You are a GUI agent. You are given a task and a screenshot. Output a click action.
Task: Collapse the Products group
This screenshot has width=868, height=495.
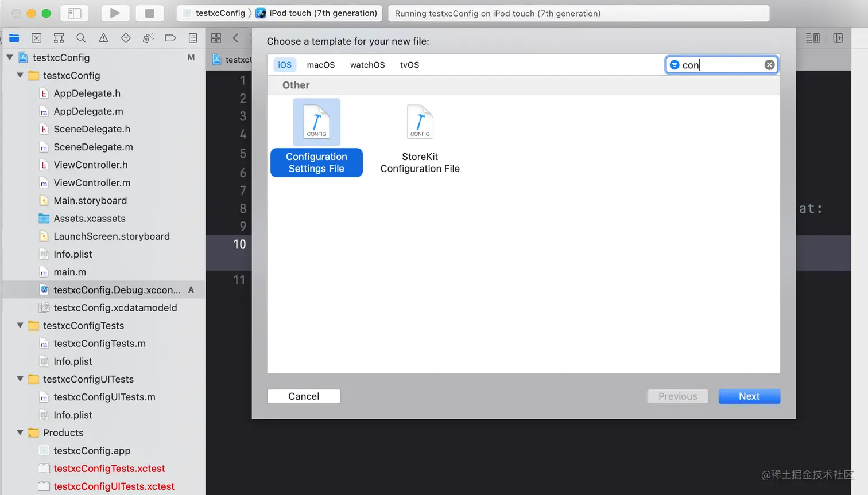(x=20, y=432)
